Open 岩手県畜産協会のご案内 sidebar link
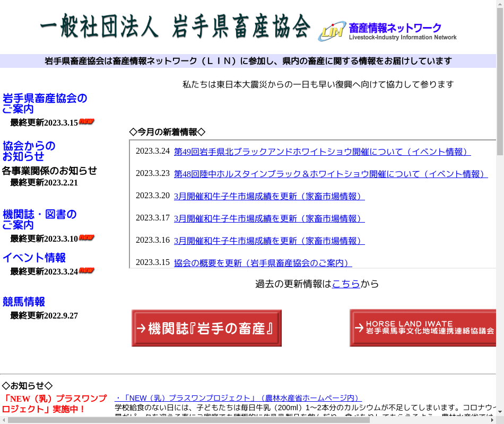Screen dimensions: 504x424 (45, 103)
